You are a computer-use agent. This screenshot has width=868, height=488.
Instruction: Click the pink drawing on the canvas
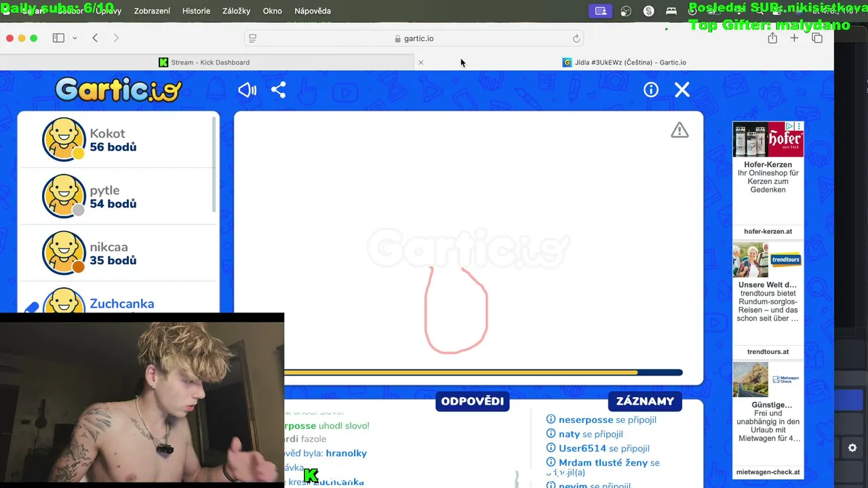click(456, 310)
